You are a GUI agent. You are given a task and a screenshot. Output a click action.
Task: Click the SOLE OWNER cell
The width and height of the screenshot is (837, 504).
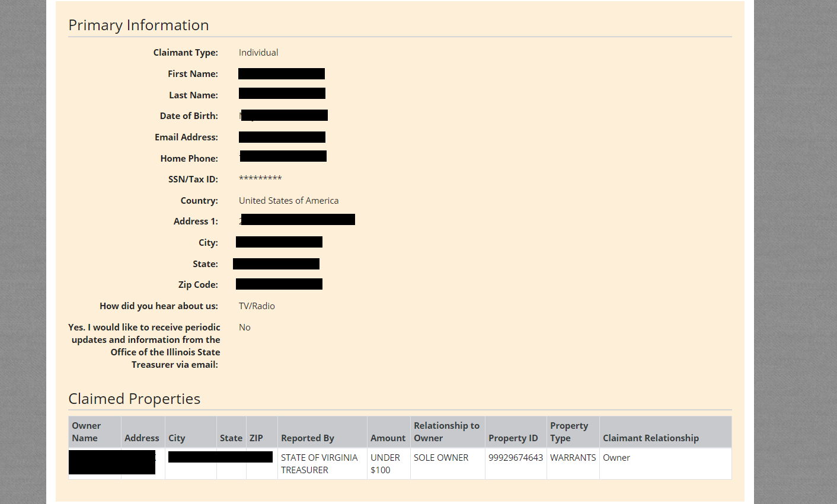440,457
